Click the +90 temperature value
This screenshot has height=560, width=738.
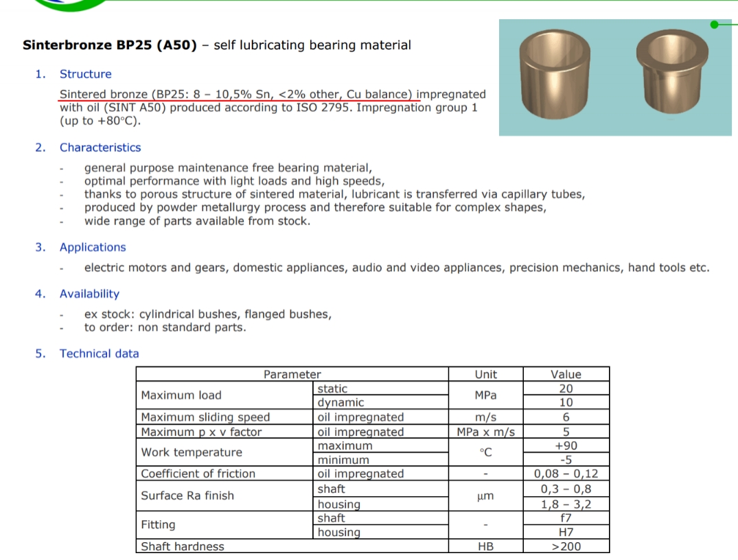(566, 445)
